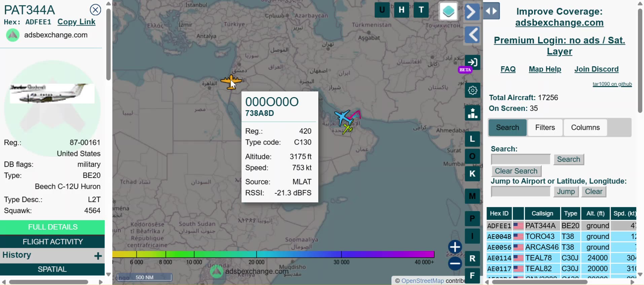
Task: Select the TORO43 row in aircraft table
Action: pos(562,237)
